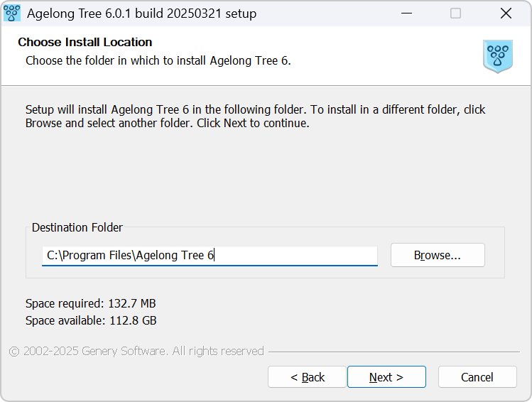Minimize the setup window
This screenshot has width=532, height=402.
click(406, 13)
